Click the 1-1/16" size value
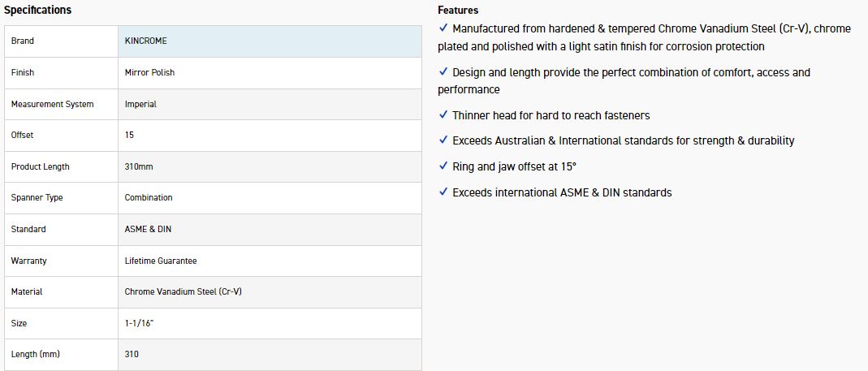 (x=139, y=323)
